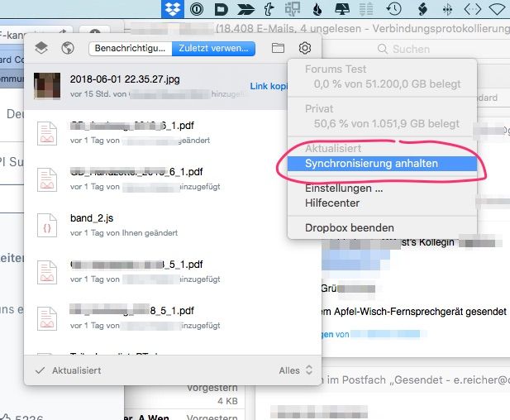Click the search magnifier icon in Mail
Screen dimensions: 510x420
[383, 49]
